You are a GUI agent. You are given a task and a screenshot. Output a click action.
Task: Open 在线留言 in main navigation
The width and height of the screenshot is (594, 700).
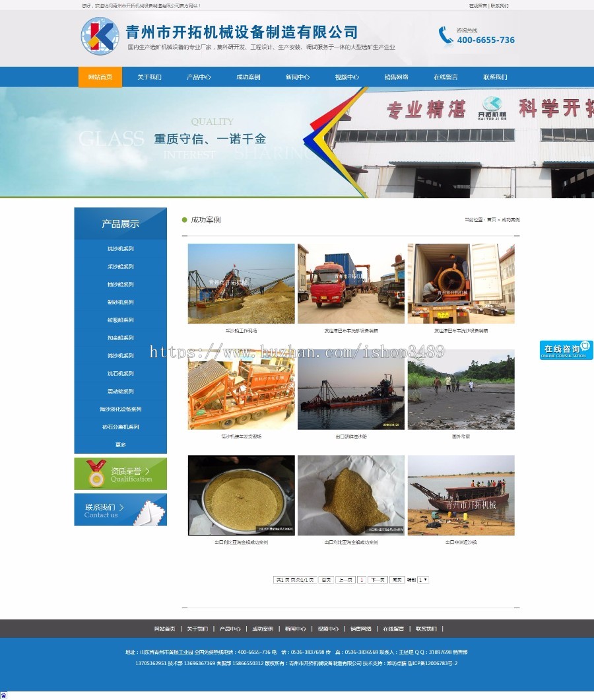click(x=446, y=77)
